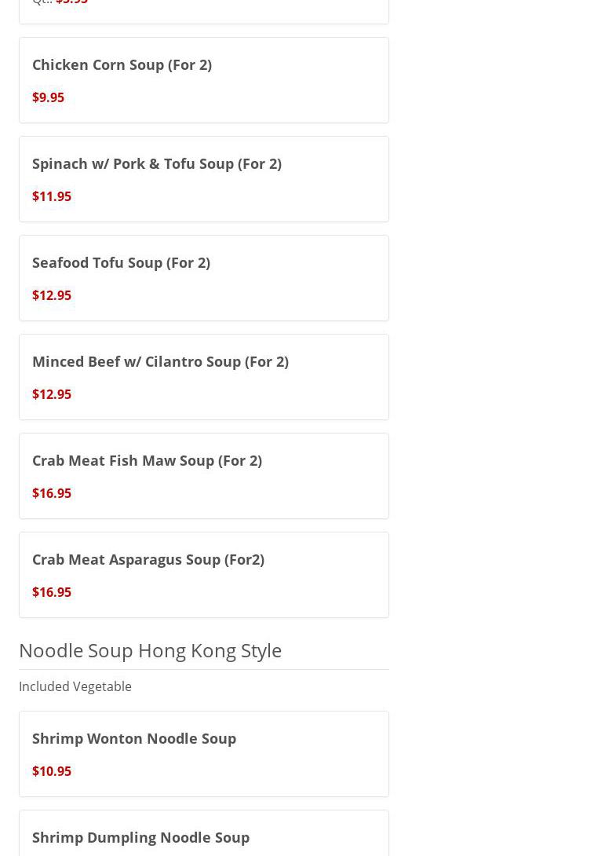Click the $9.95 price under Chicken Corn Soup

pos(48,97)
